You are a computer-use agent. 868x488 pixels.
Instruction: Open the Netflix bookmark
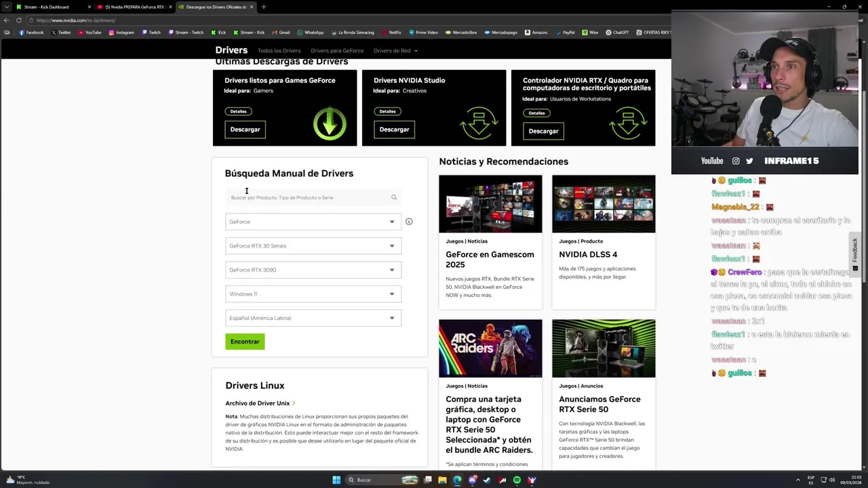(391, 33)
